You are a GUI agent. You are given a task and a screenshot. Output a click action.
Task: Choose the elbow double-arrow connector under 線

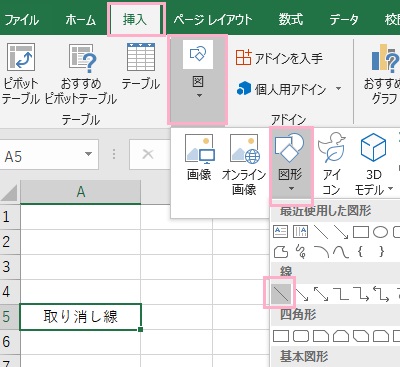tap(381, 294)
